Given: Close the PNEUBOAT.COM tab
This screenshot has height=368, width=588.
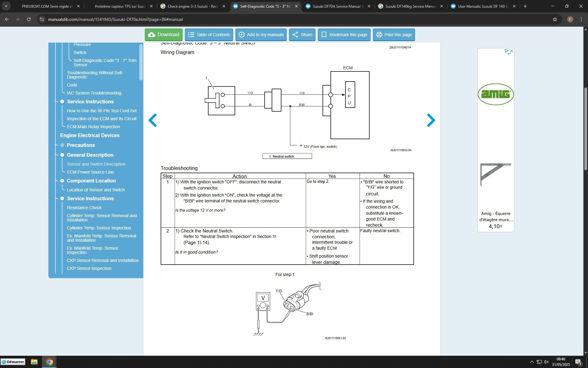Looking at the screenshot, I should coord(78,6).
